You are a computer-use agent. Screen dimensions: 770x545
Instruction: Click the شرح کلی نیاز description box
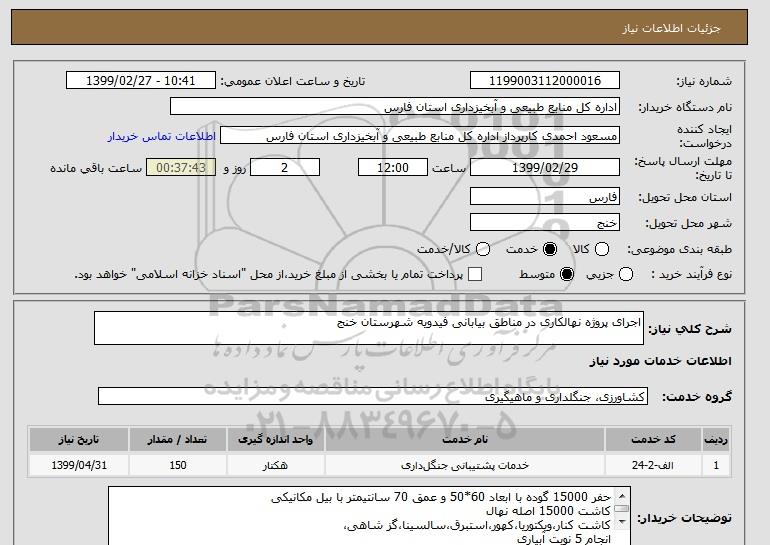point(369,328)
